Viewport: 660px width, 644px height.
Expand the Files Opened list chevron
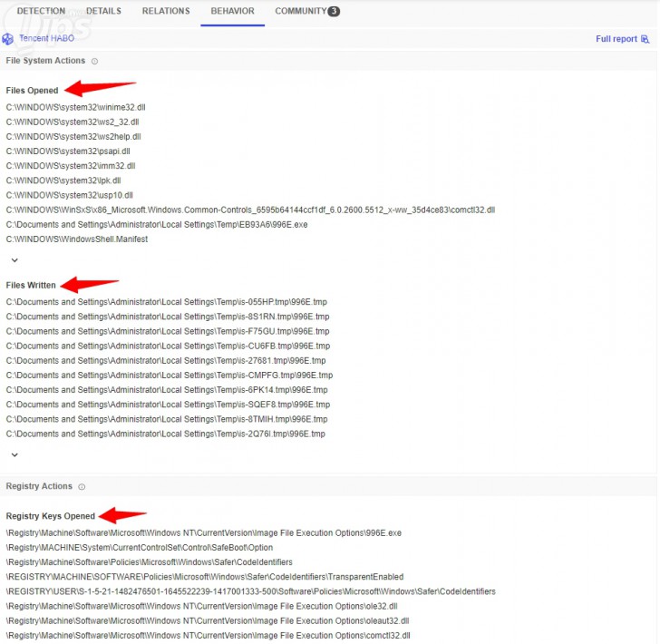[15, 260]
